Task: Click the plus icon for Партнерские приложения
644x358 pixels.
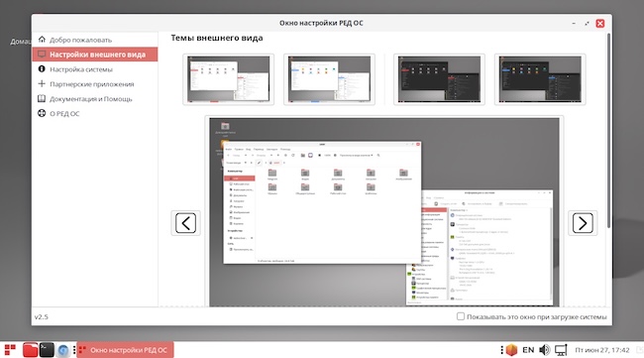Action: 42,84
